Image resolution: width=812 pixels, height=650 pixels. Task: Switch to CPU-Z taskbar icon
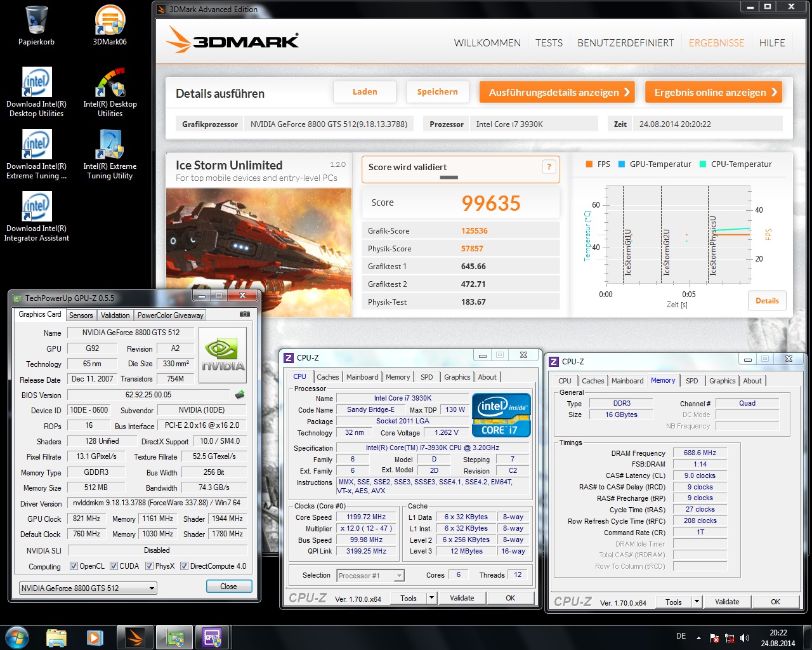[x=212, y=637]
